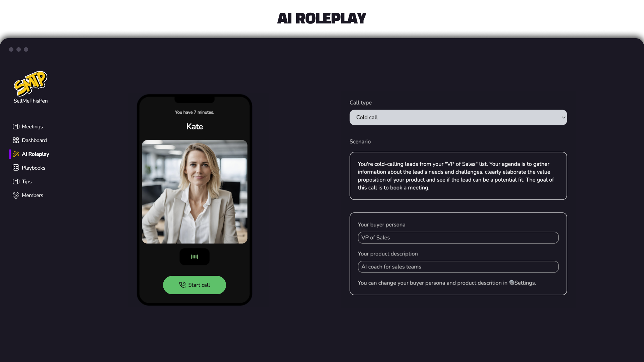Select Cold call from dropdown
This screenshot has height=362, width=644.
pyautogui.click(x=458, y=117)
